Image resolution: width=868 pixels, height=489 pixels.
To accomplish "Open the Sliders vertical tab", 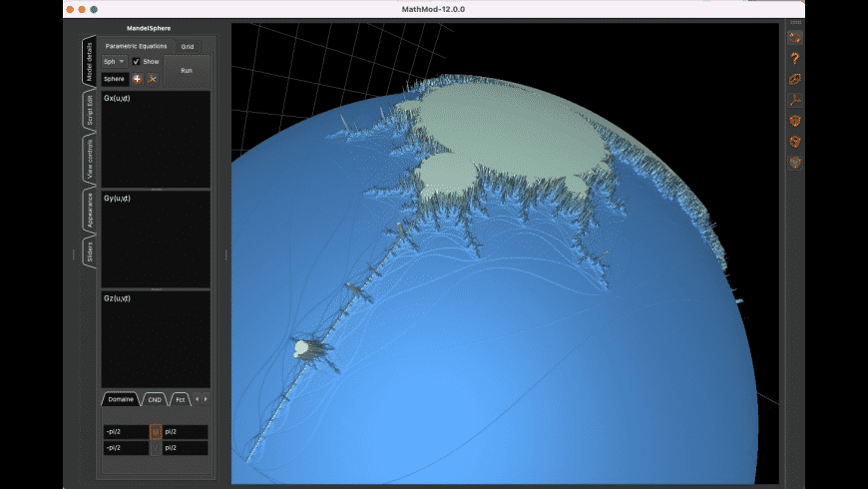I will point(89,251).
